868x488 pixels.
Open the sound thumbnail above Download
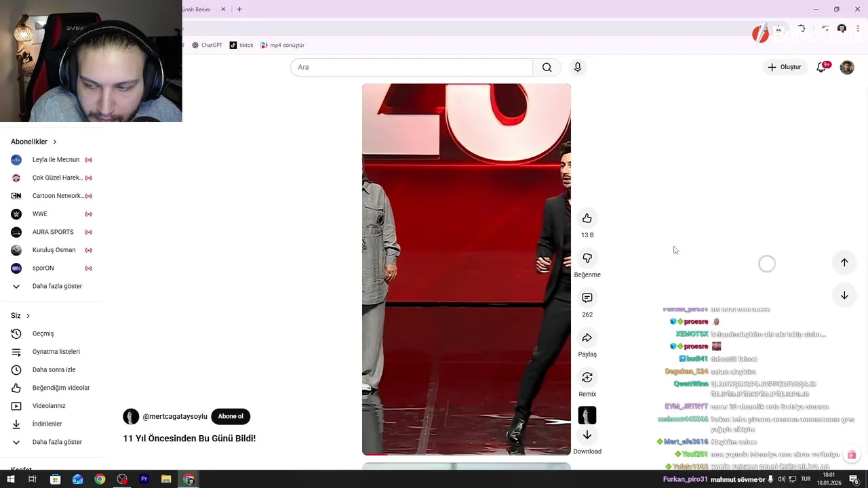click(587, 415)
